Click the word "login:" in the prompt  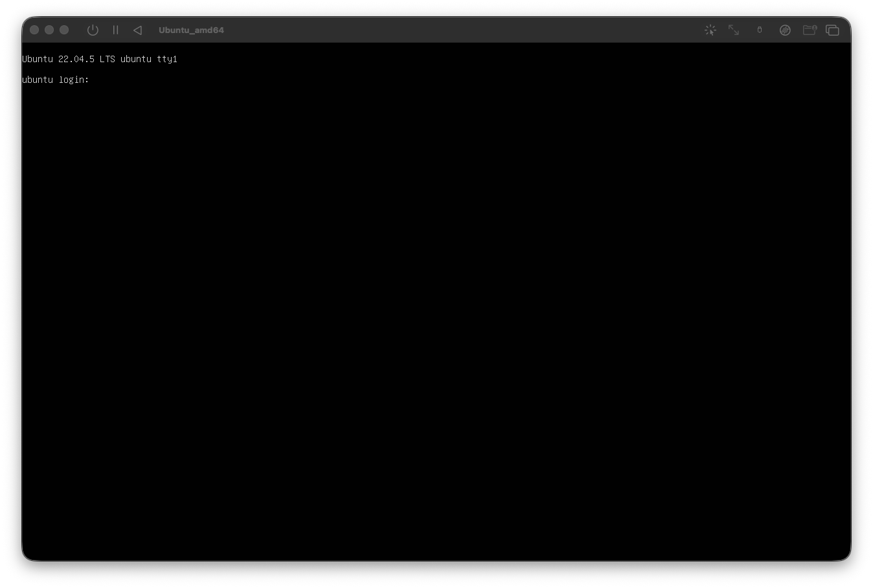pyautogui.click(x=74, y=80)
